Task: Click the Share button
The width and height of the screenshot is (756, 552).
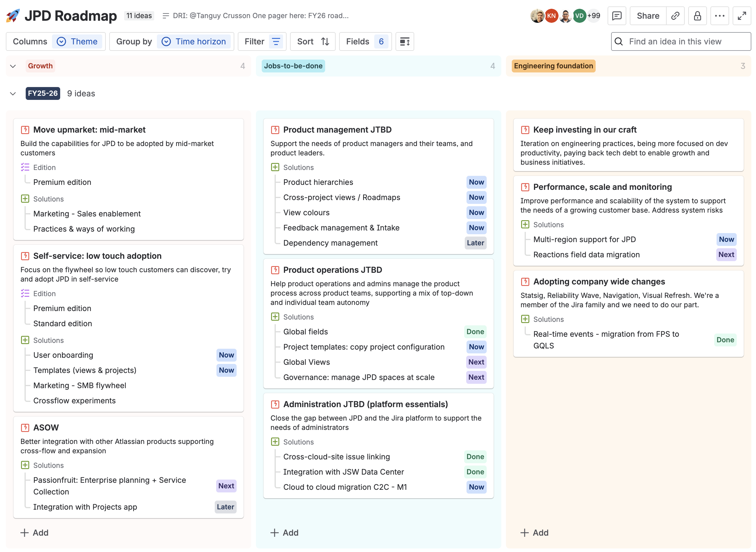Action: [x=648, y=16]
